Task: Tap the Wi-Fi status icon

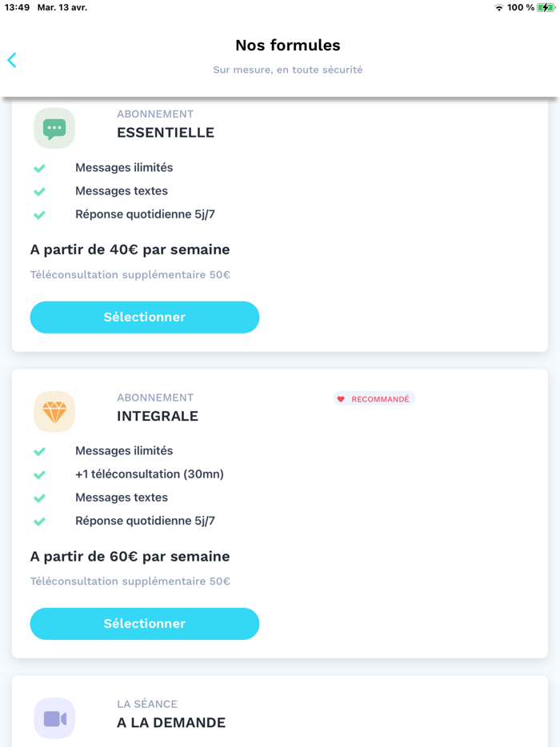Action: (499, 7)
